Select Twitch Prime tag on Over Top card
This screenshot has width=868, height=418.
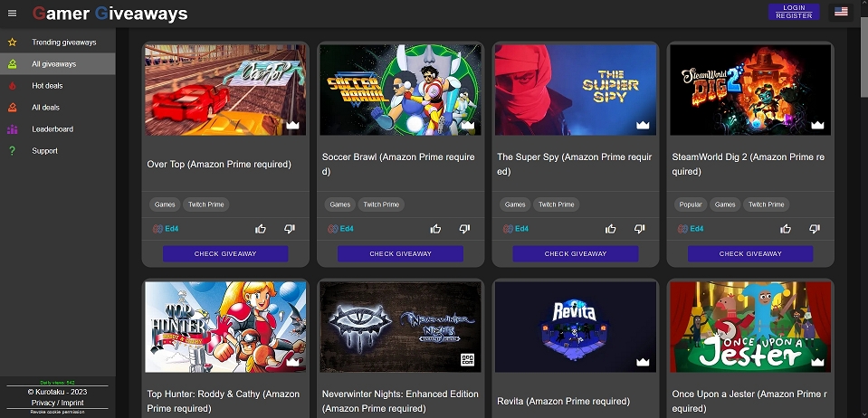206,204
